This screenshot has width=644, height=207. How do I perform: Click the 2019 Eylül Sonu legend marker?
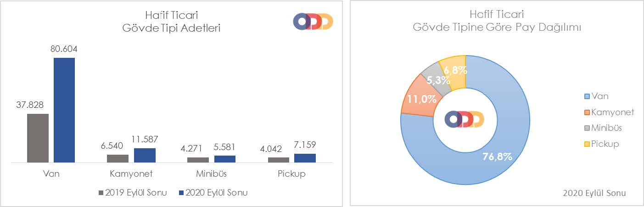(101, 193)
